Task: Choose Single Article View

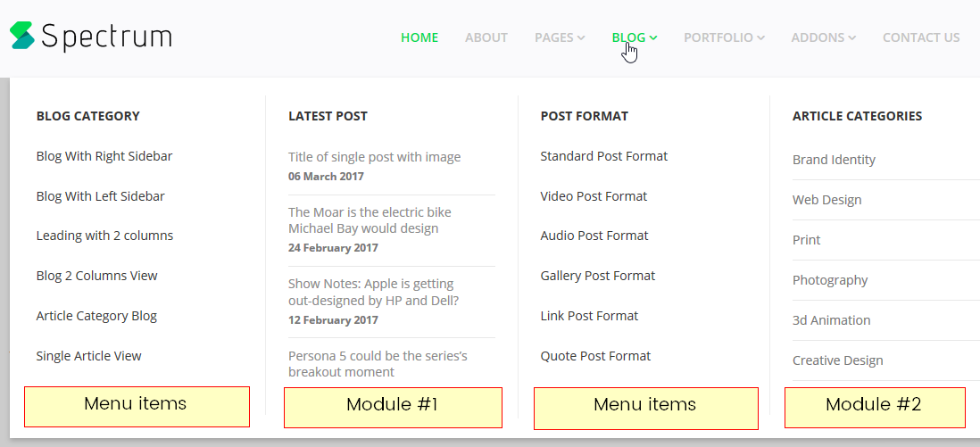Action: pyautogui.click(x=88, y=356)
